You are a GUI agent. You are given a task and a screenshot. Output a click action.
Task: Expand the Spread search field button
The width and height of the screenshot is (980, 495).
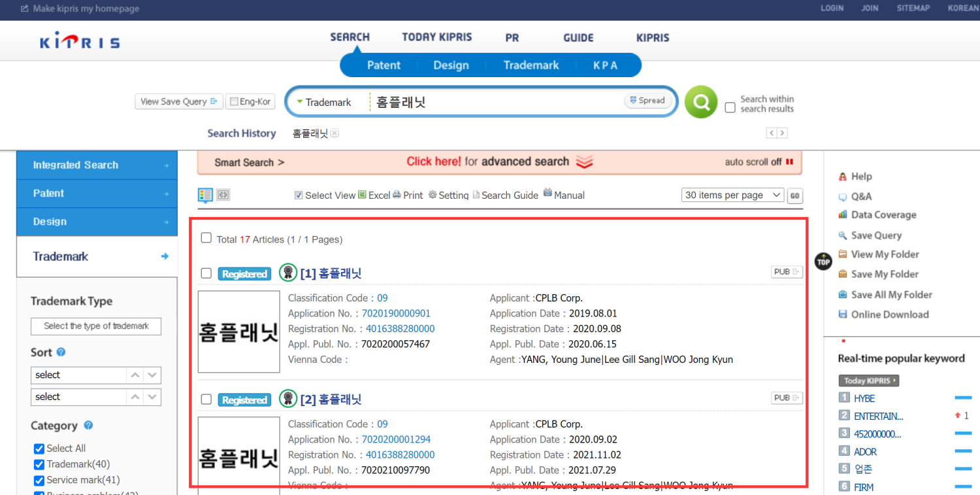tap(648, 101)
